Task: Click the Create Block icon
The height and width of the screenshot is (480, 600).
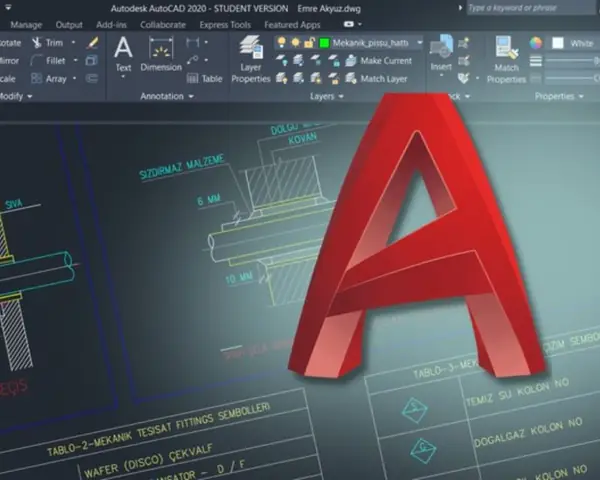Action: tap(464, 42)
